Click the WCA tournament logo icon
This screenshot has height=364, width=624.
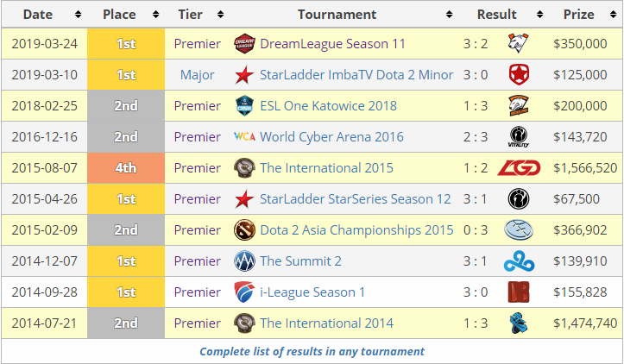click(244, 137)
